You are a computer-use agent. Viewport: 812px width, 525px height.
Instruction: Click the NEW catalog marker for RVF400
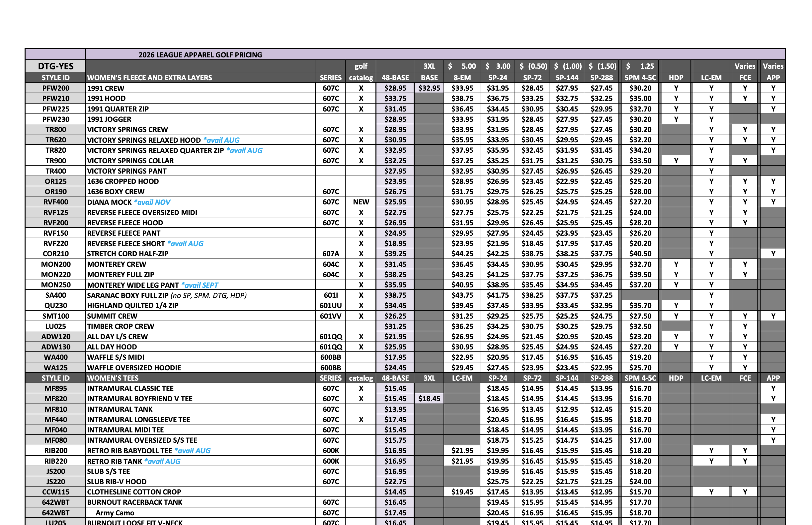361,202
